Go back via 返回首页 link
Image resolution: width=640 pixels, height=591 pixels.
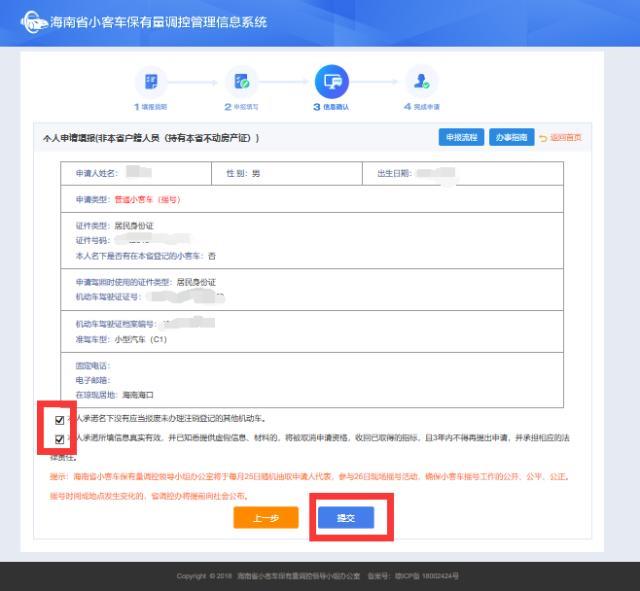(x=565, y=138)
